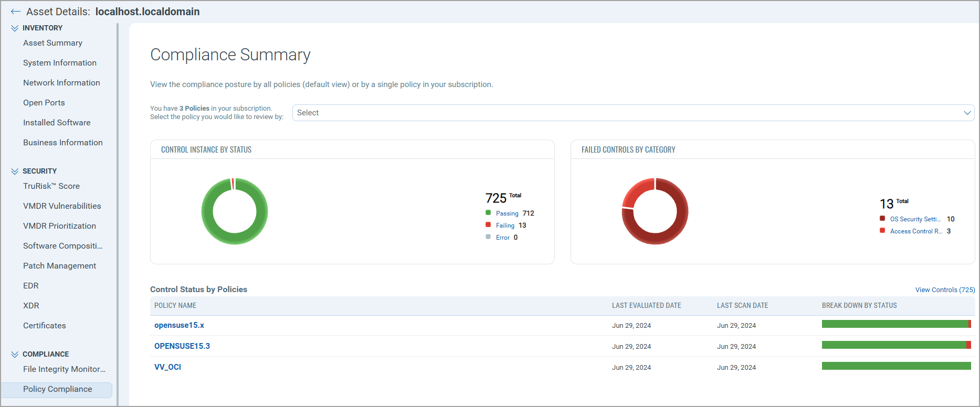Click the back arrow beside Asset Details
Viewport: 980px width, 407px height.
coord(15,12)
